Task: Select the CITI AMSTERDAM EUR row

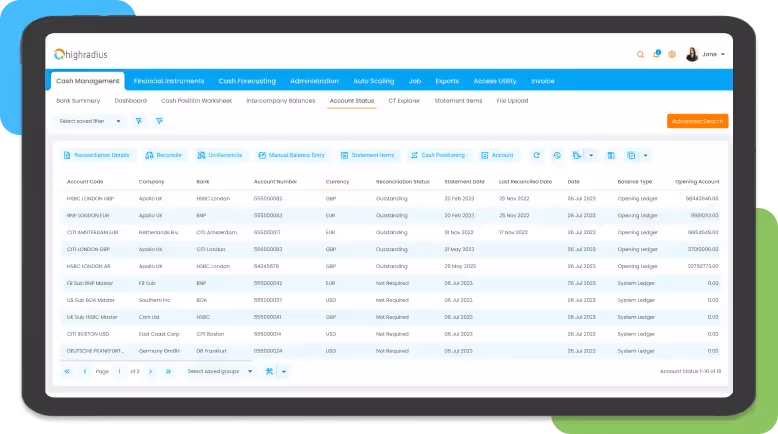Action: (392, 232)
